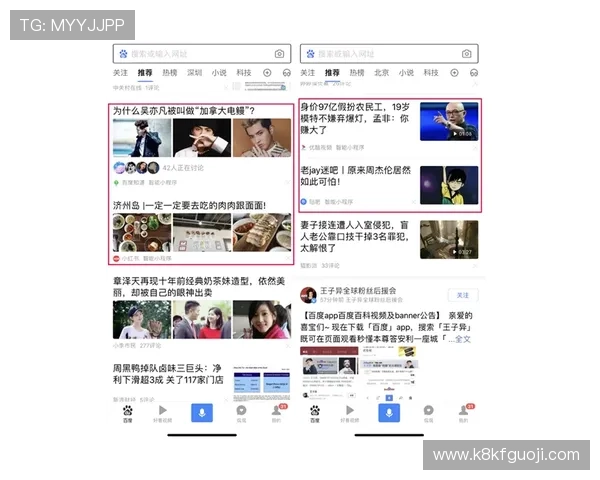Click the avatar of 王子异全球粉丝后援会

click(308, 295)
